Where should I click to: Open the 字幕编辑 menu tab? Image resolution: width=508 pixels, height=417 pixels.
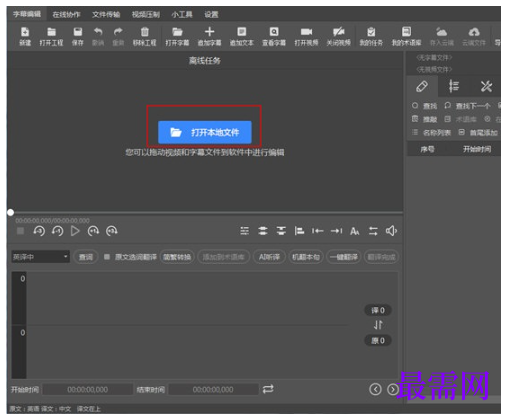27,14
